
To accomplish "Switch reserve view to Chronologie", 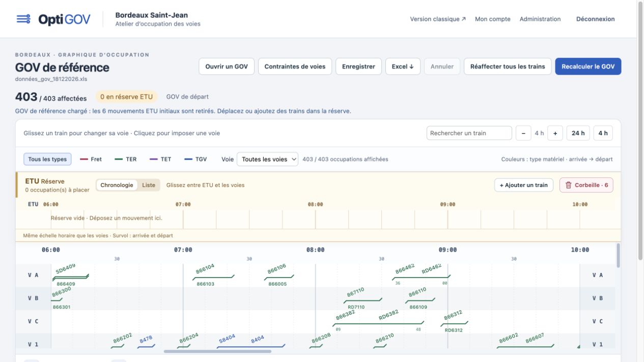I will [117, 185].
